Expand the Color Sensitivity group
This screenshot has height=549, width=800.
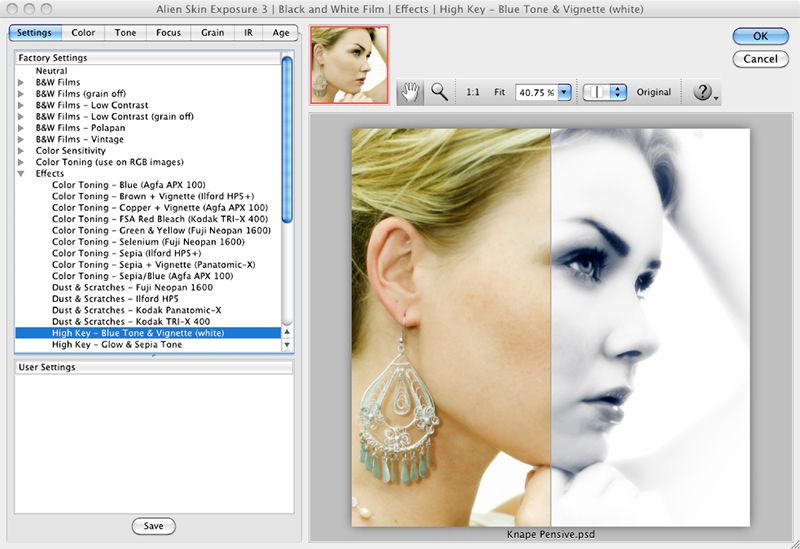[x=21, y=151]
